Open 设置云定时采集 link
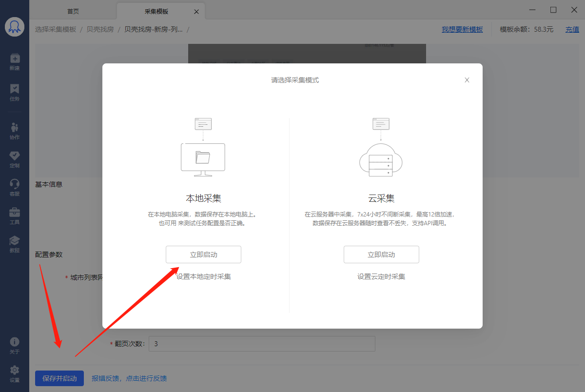This screenshot has height=392, width=585. click(381, 276)
